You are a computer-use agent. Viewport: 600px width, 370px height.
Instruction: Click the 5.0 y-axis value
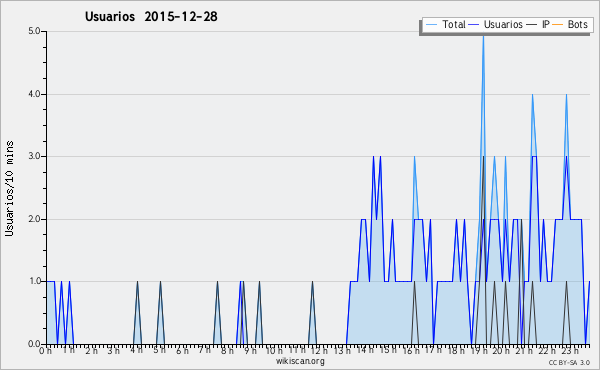click(34, 31)
